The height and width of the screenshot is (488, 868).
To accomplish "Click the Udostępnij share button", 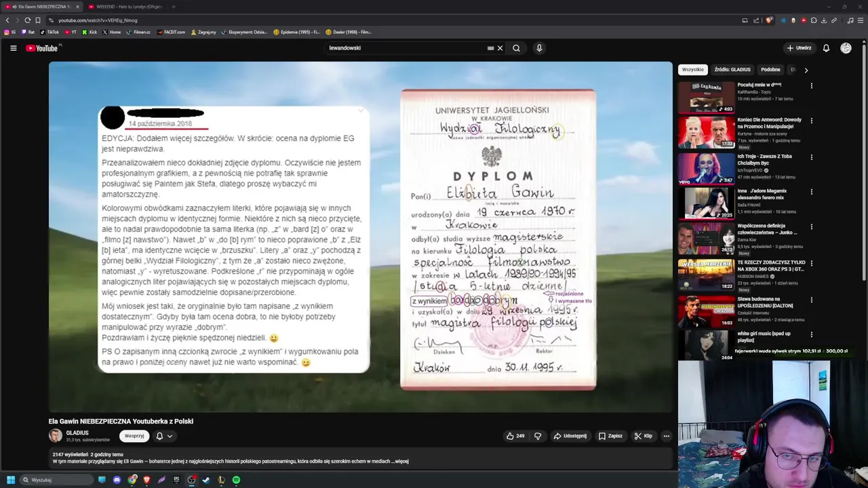I will tap(570, 436).
